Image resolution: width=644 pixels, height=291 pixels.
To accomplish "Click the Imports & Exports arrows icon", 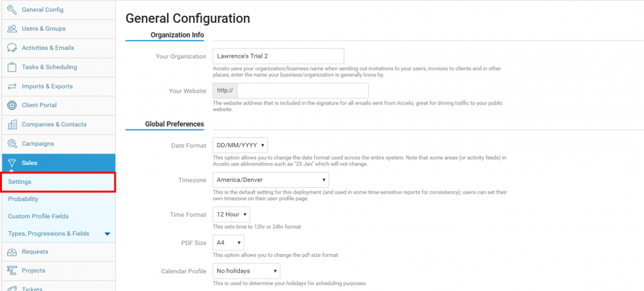I will click(12, 86).
